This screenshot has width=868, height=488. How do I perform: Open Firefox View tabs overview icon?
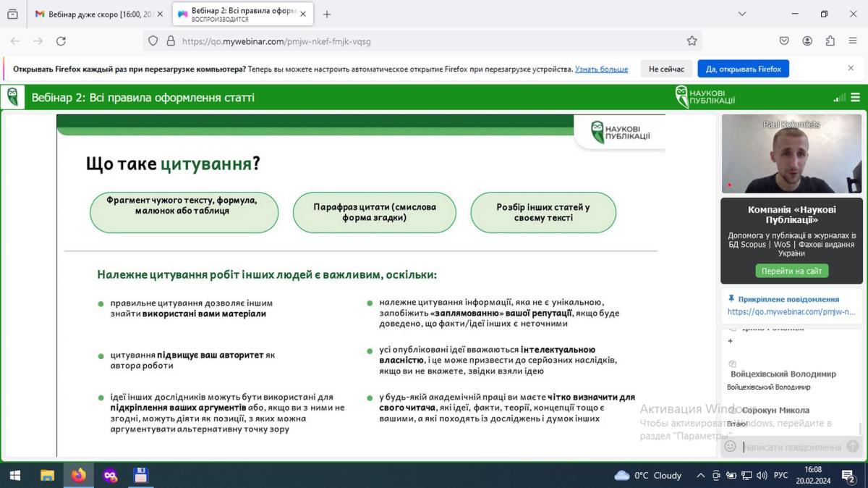click(12, 14)
